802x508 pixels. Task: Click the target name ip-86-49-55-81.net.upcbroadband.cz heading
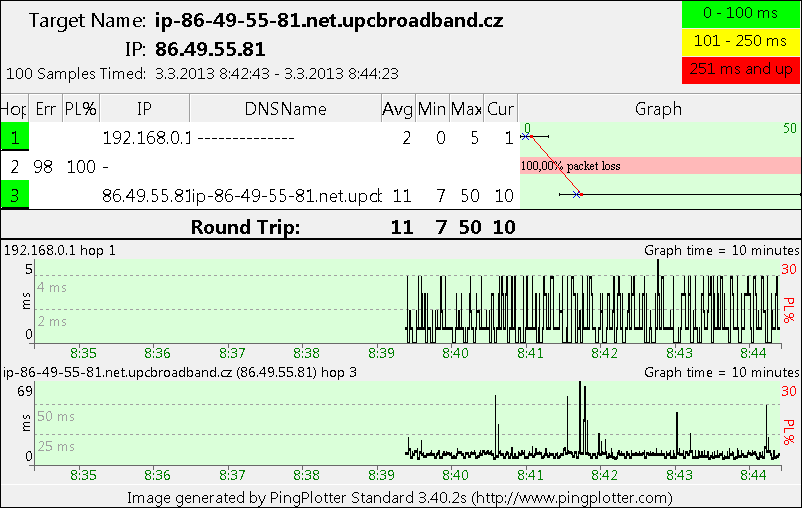[x=329, y=20]
